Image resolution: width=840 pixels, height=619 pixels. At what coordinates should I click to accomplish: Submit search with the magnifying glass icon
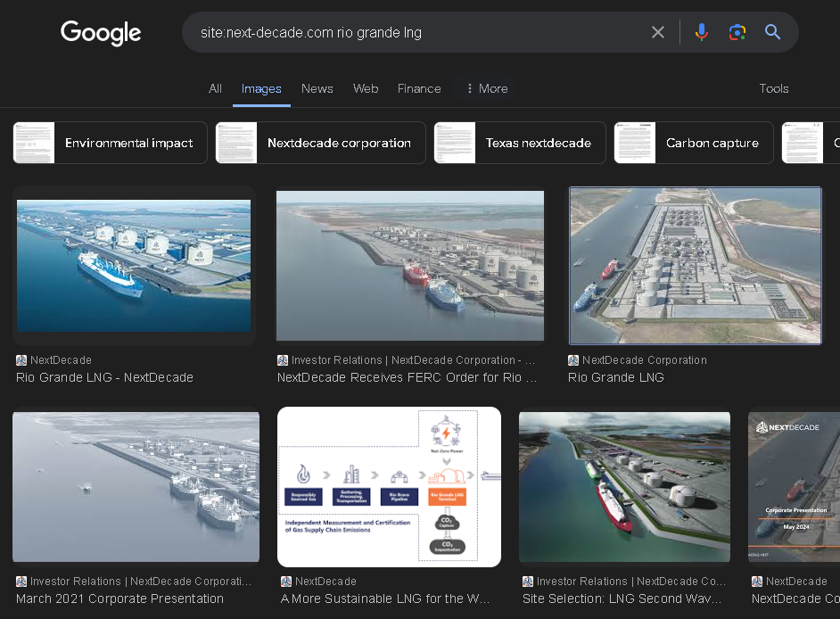click(772, 33)
